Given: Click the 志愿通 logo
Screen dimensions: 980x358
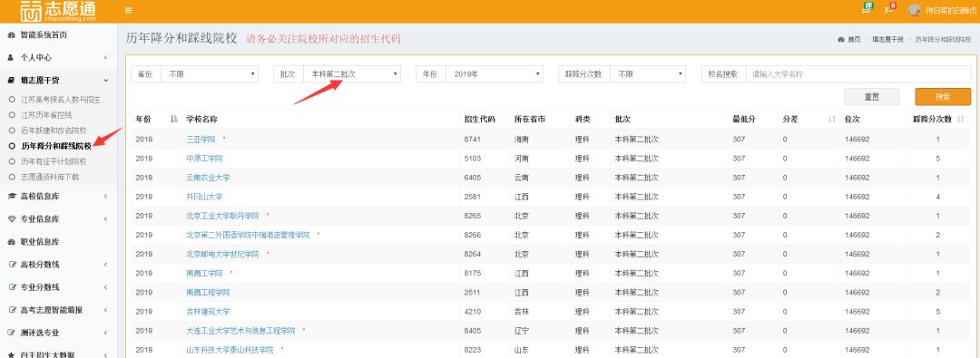Looking at the screenshot, I should (57, 11).
